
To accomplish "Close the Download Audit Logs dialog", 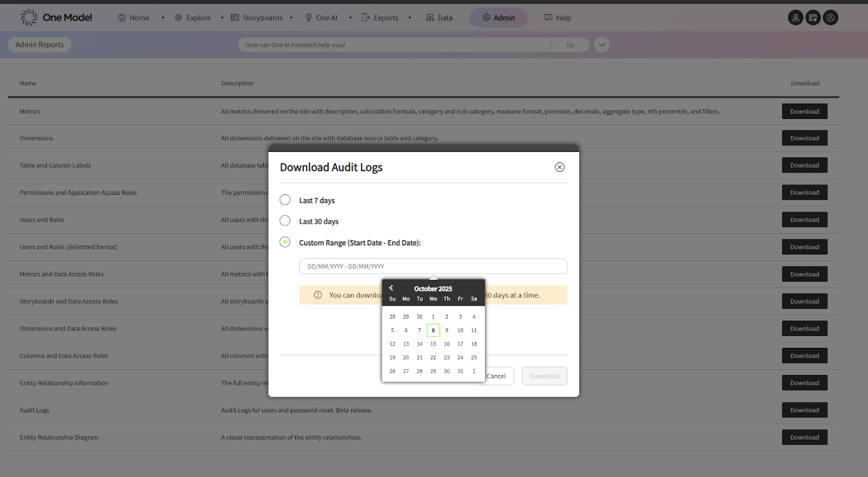I will (x=559, y=167).
